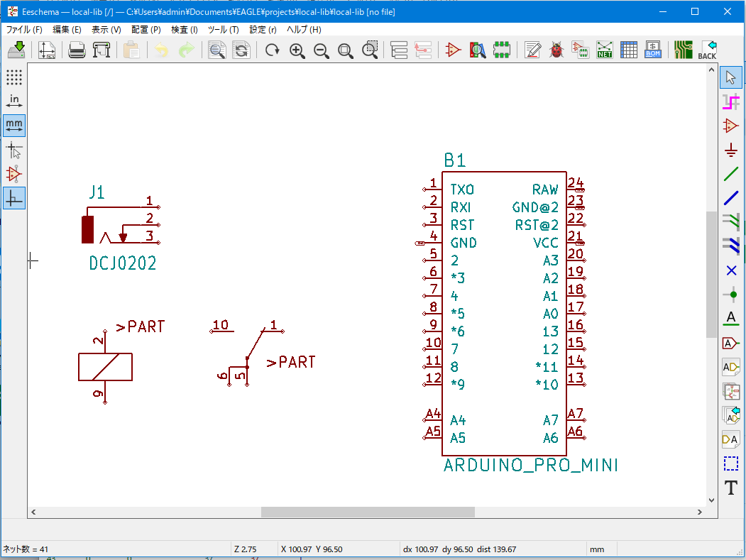Select the place junction tool
The height and width of the screenshot is (560, 746).
point(731,295)
